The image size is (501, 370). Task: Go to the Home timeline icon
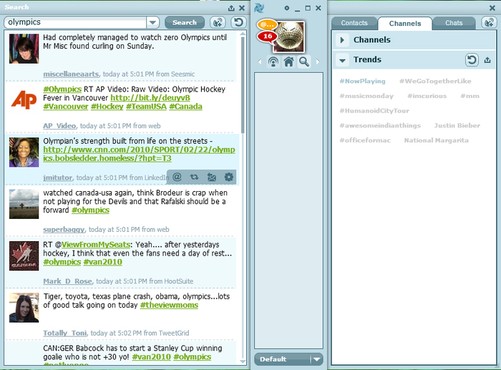pos(289,62)
